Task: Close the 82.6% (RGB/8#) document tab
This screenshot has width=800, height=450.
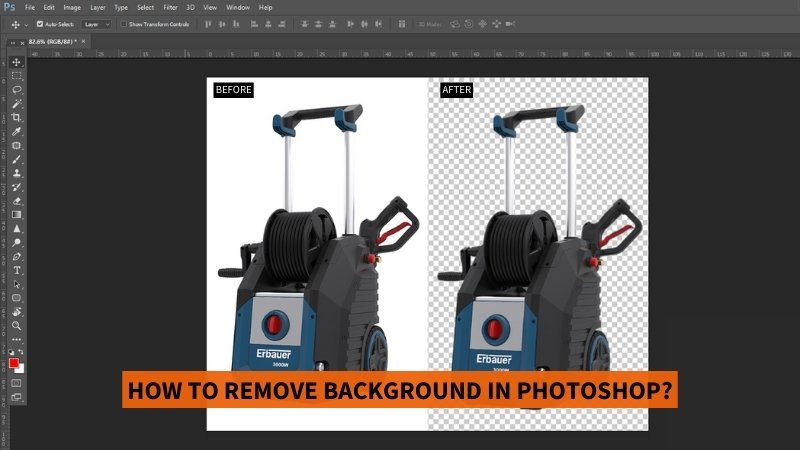Action: [x=83, y=41]
